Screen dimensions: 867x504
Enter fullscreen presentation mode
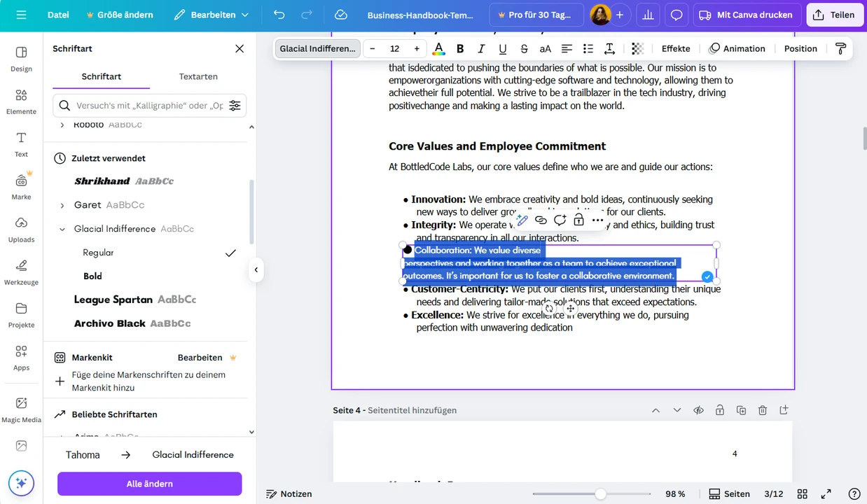pos(826,493)
